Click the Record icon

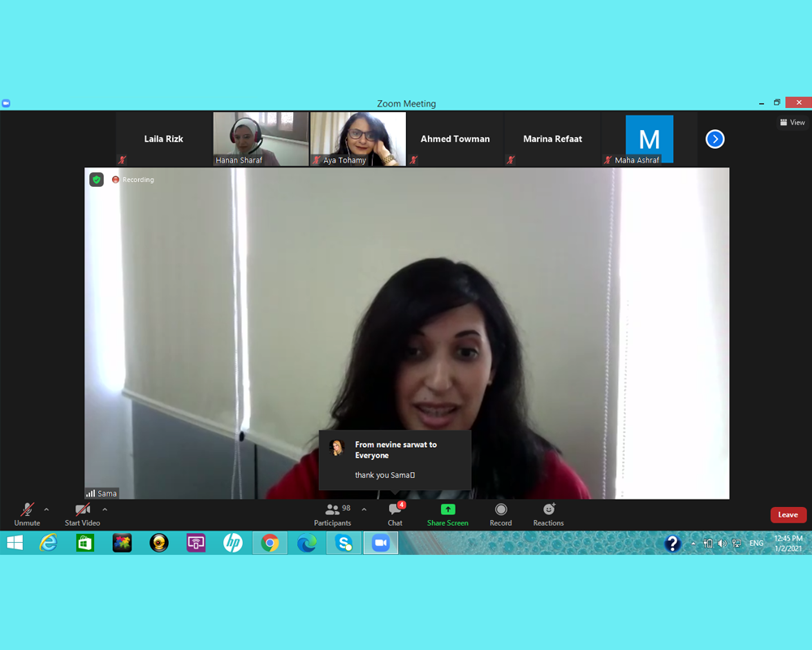[x=501, y=509]
